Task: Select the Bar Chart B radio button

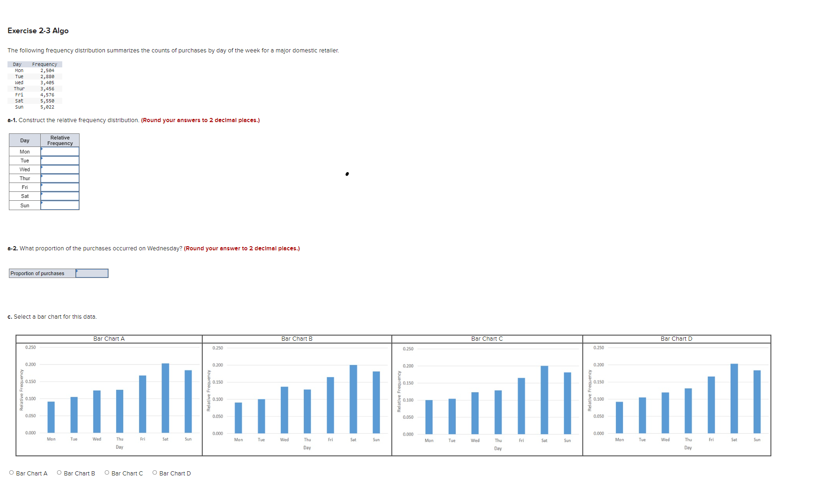Action: pos(59,473)
